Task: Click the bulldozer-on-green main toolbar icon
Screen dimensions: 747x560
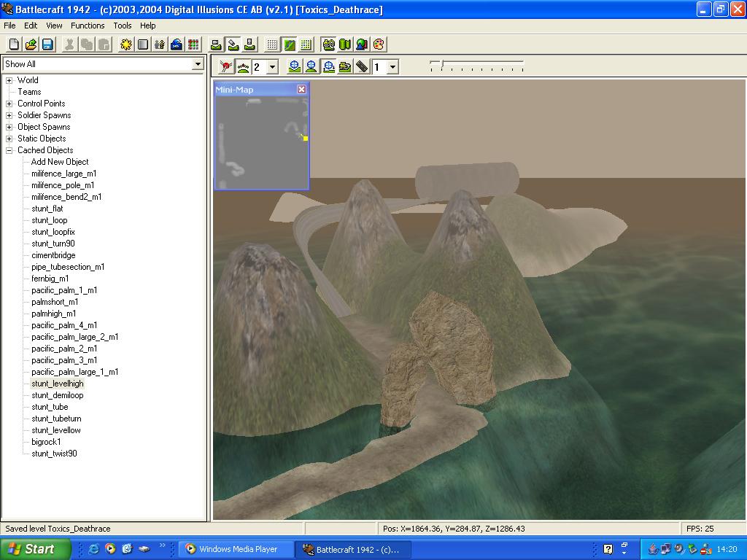Action: pyautogui.click(x=328, y=44)
